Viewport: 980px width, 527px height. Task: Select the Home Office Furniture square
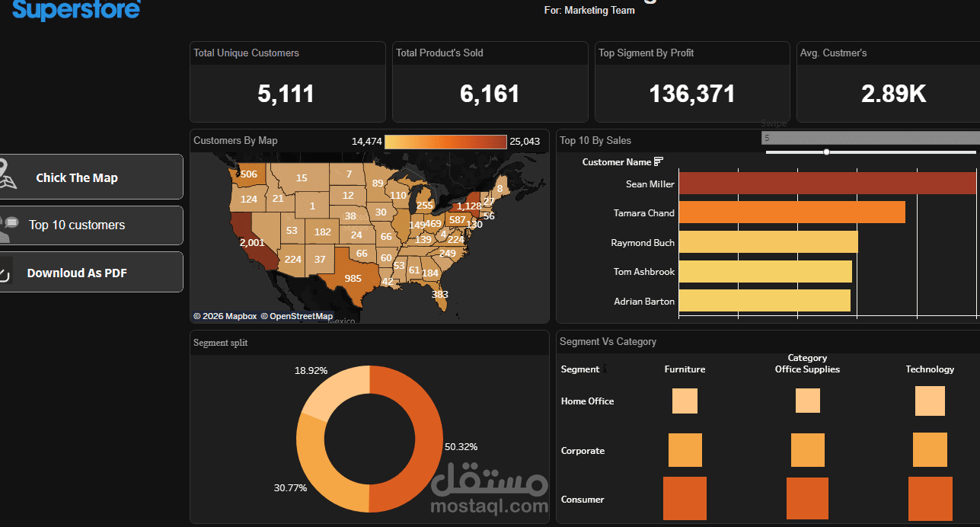point(685,401)
